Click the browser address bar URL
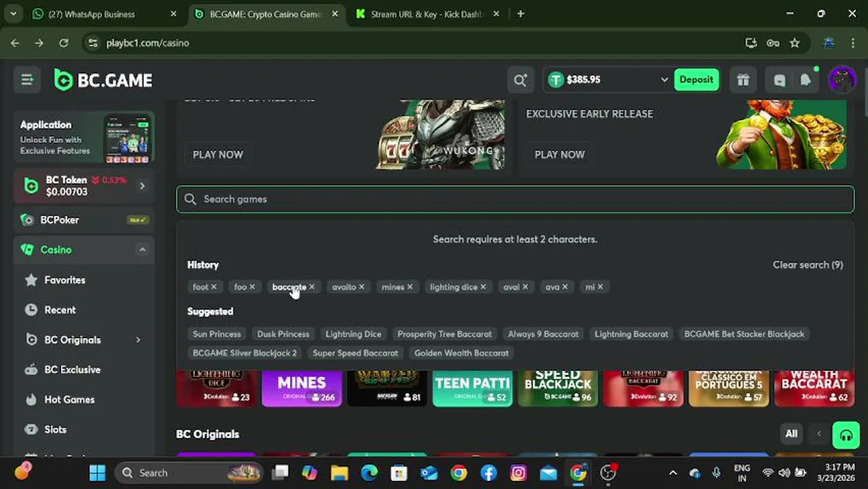Image resolution: width=868 pixels, height=489 pixels. pyautogui.click(x=147, y=43)
